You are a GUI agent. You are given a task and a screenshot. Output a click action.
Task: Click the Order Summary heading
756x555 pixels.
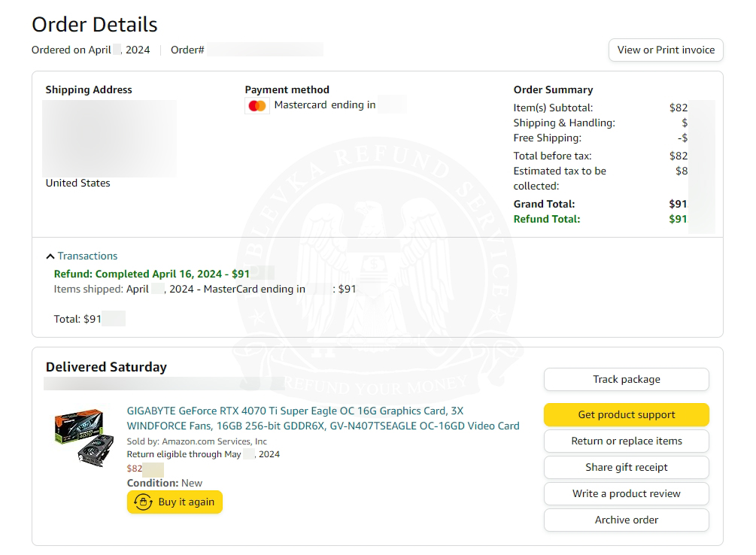(553, 89)
